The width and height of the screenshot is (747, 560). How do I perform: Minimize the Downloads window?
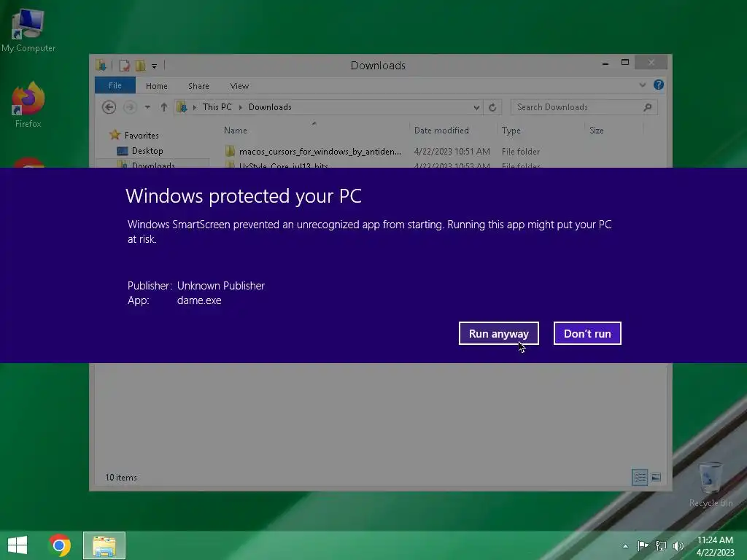(x=605, y=63)
